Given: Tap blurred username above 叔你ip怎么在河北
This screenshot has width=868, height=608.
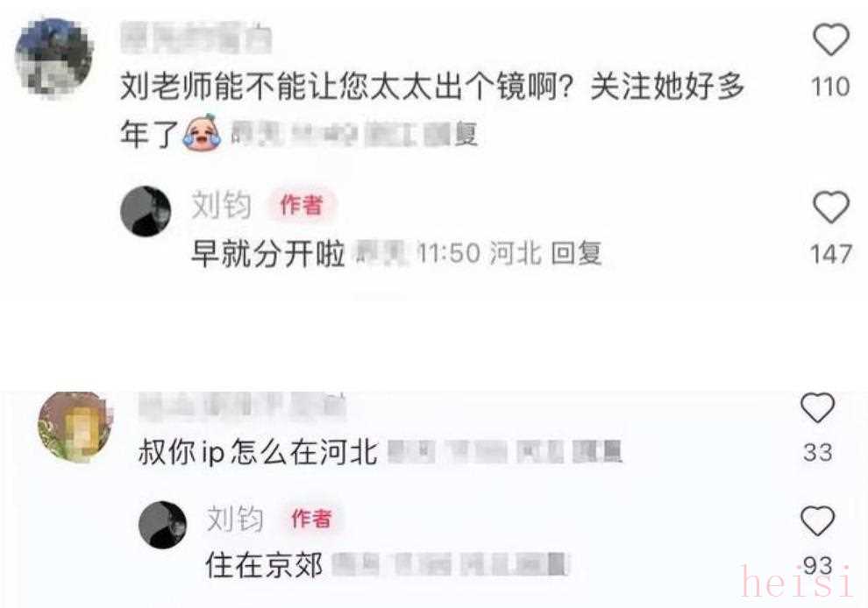Looking at the screenshot, I should click(x=242, y=406).
